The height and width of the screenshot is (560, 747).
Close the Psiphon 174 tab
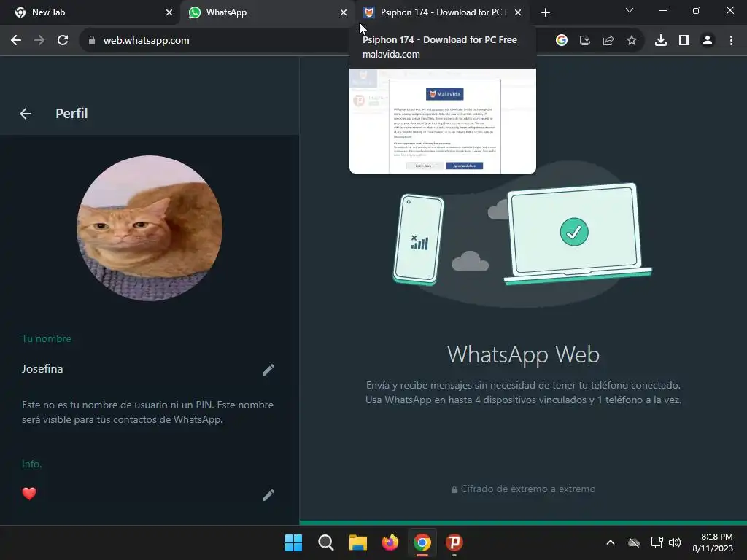point(518,12)
